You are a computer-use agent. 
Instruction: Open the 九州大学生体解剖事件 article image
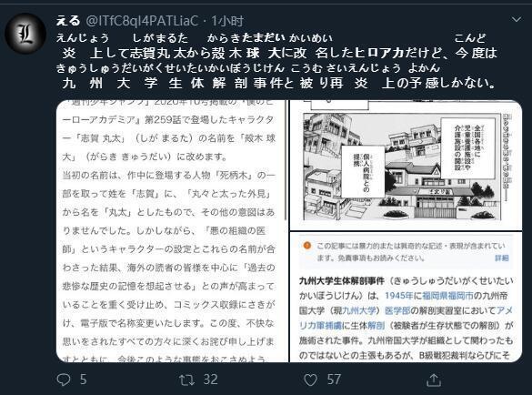(407, 298)
